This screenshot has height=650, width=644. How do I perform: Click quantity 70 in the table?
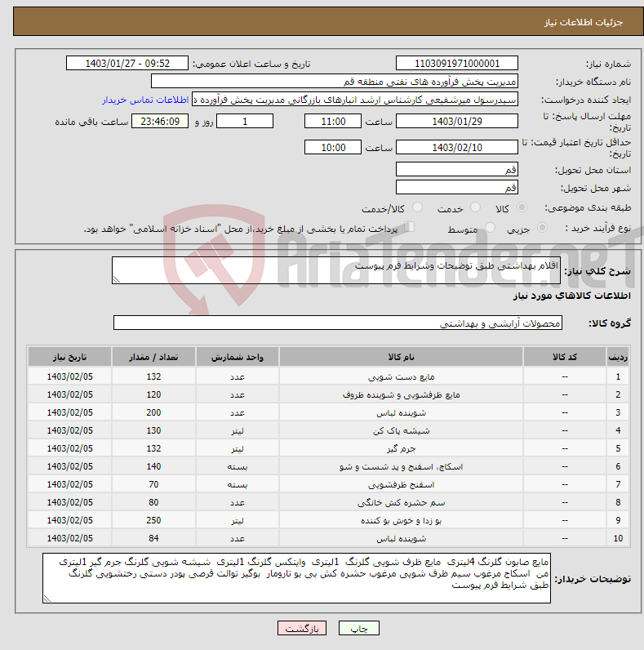[x=153, y=484]
